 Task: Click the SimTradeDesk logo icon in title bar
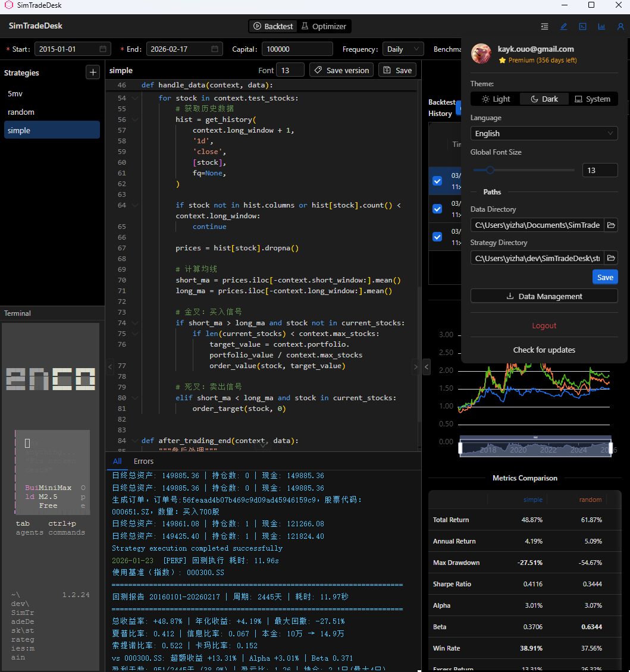point(8,5)
